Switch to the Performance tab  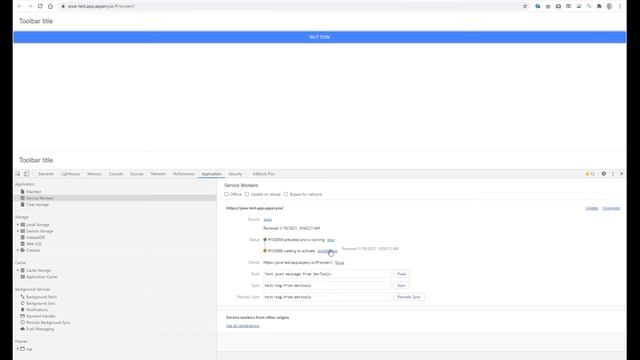tap(183, 174)
